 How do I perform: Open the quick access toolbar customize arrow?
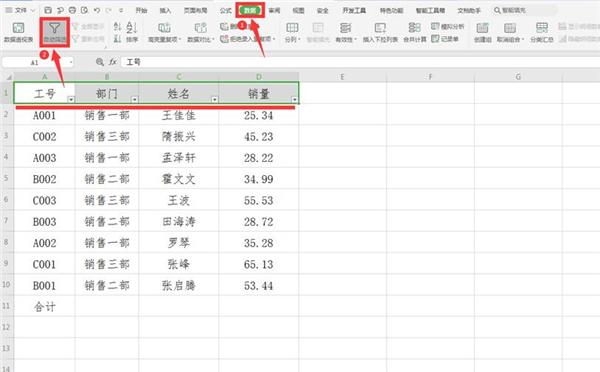121,10
